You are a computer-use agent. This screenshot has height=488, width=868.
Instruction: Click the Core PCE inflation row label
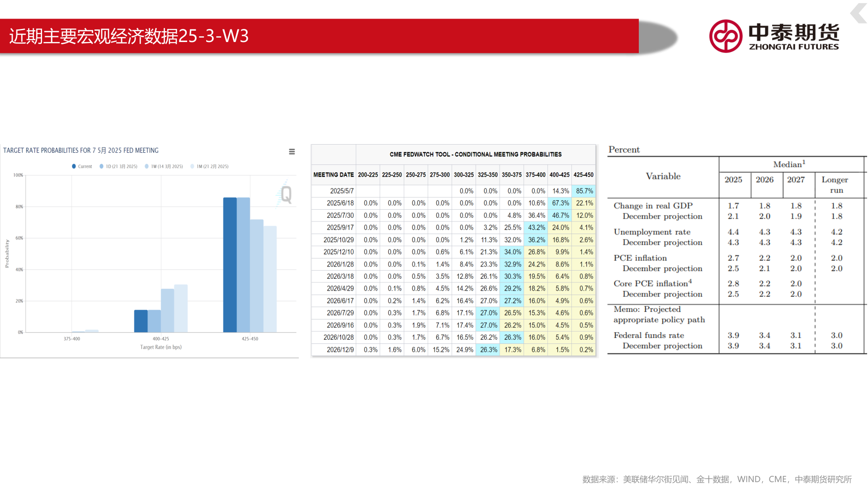click(652, 283)
